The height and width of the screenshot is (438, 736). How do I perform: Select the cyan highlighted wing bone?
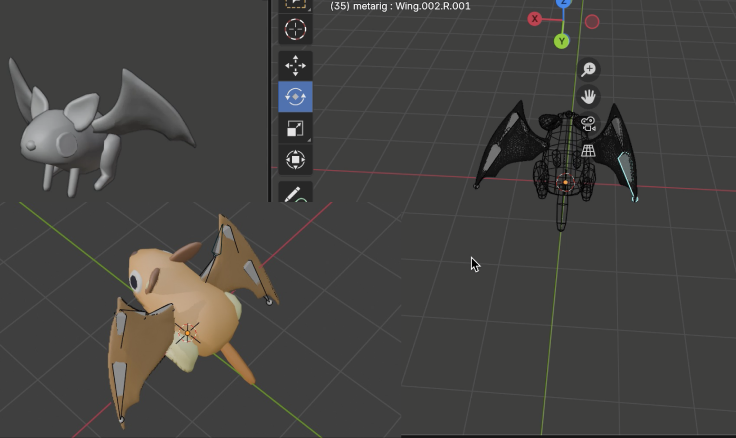[627, 176]
